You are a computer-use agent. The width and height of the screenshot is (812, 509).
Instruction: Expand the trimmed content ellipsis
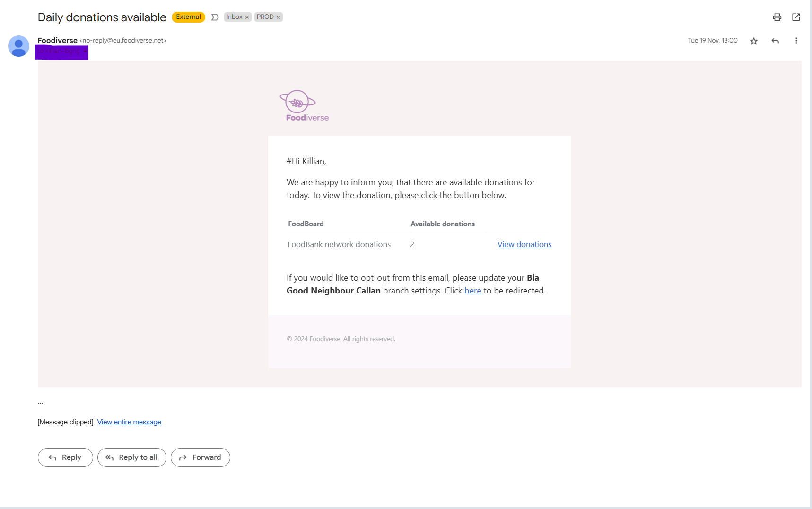pos(41,402)
